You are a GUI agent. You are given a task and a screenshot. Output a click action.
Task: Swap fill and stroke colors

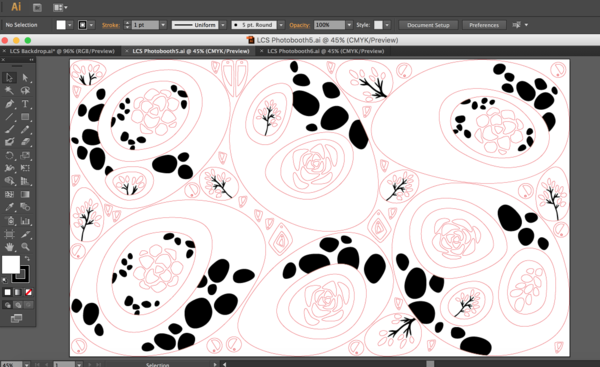point(27,259)
